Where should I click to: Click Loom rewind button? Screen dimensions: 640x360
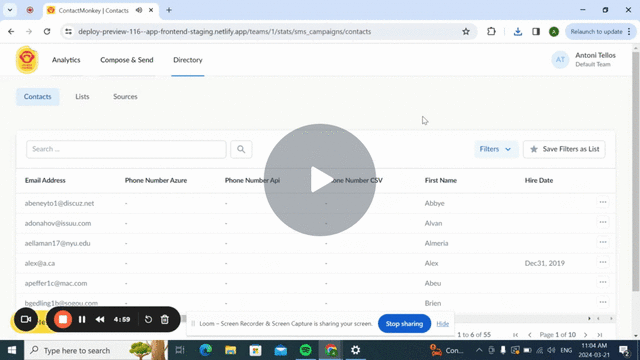click(x=100, y=320)
